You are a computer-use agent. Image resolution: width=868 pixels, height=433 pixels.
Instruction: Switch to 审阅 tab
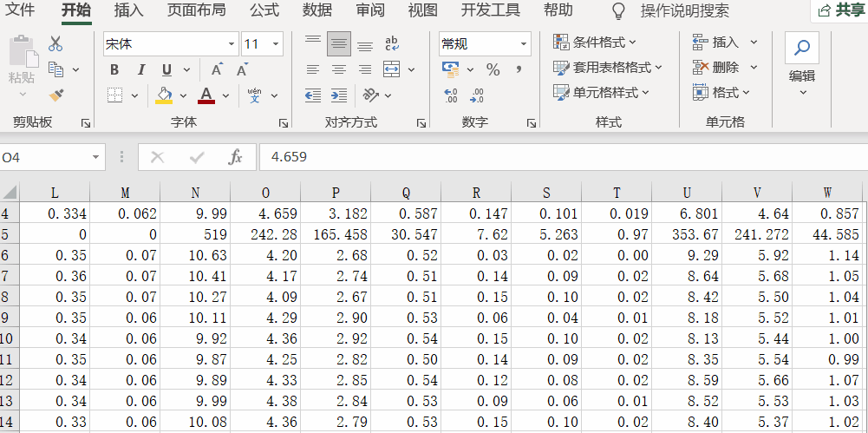370,10
